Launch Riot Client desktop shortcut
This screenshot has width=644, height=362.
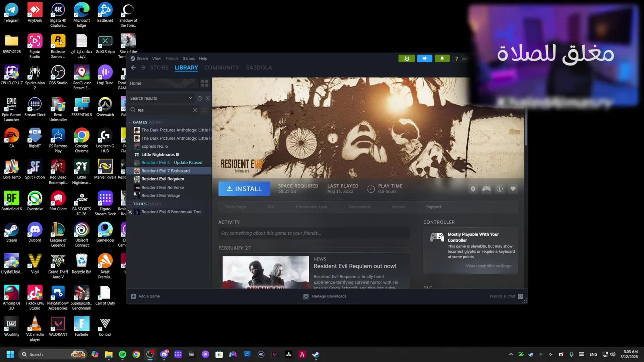click(58, 201)
